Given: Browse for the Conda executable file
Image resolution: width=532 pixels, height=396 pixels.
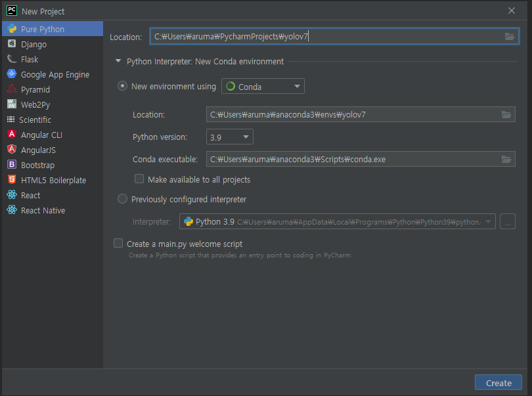Looking at the screenshot, I should pos(506,160).
